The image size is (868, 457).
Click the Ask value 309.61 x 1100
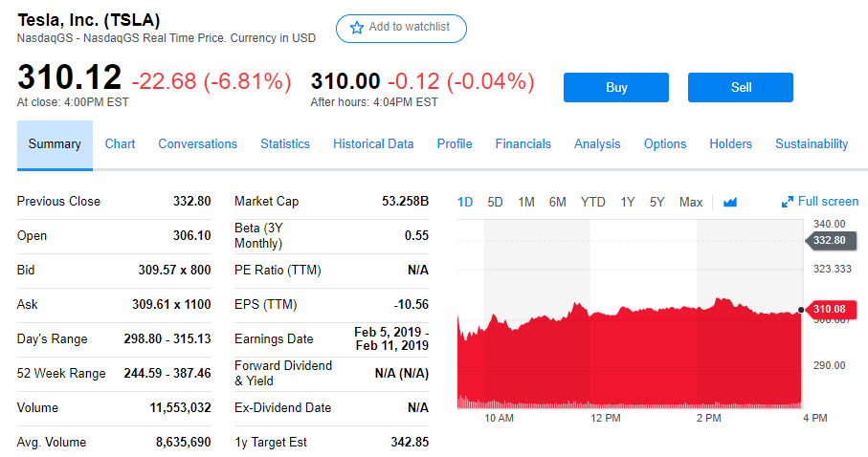[x=171, y=304]
